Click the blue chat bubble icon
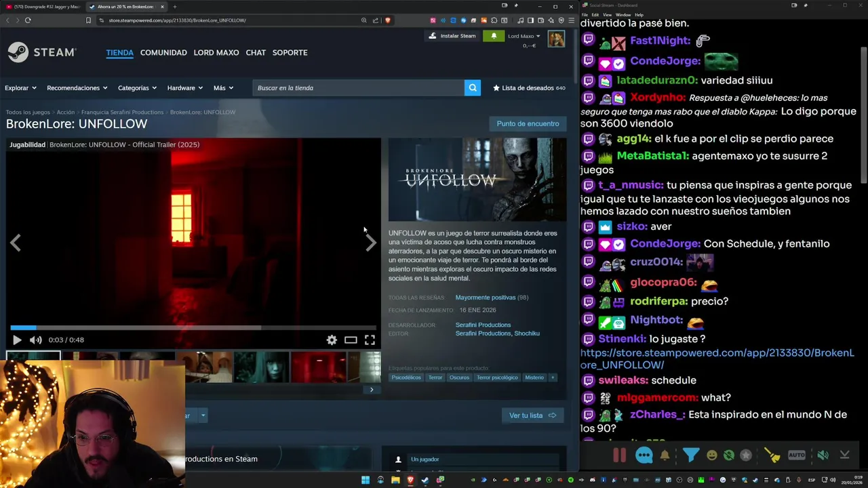 click(644, 455)
